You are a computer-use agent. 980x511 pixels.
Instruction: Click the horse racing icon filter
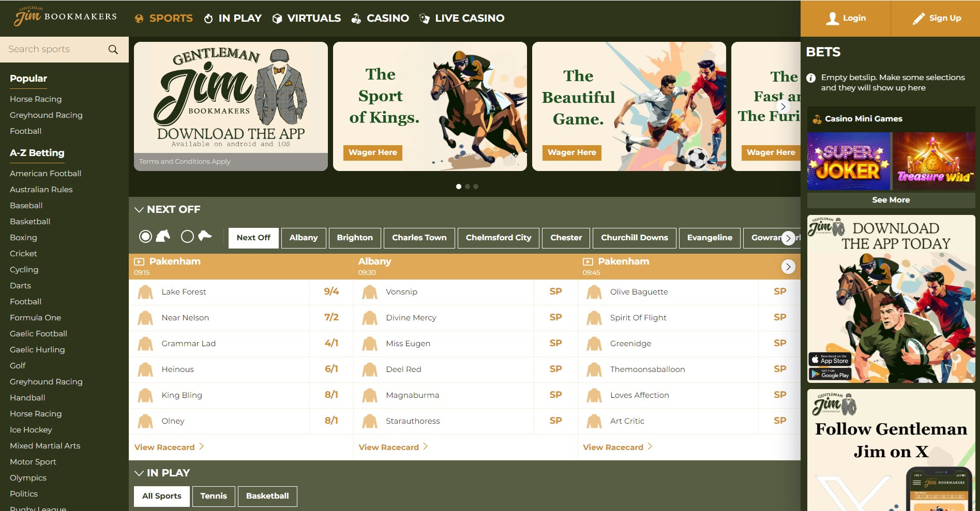pyautogui.click(x=163, y=236)
